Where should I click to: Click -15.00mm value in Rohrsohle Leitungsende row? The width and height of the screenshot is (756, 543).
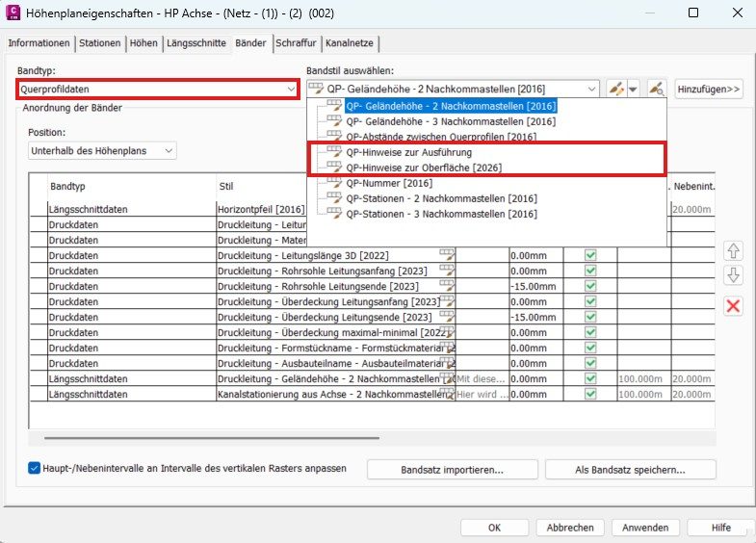tap(534, 286)
